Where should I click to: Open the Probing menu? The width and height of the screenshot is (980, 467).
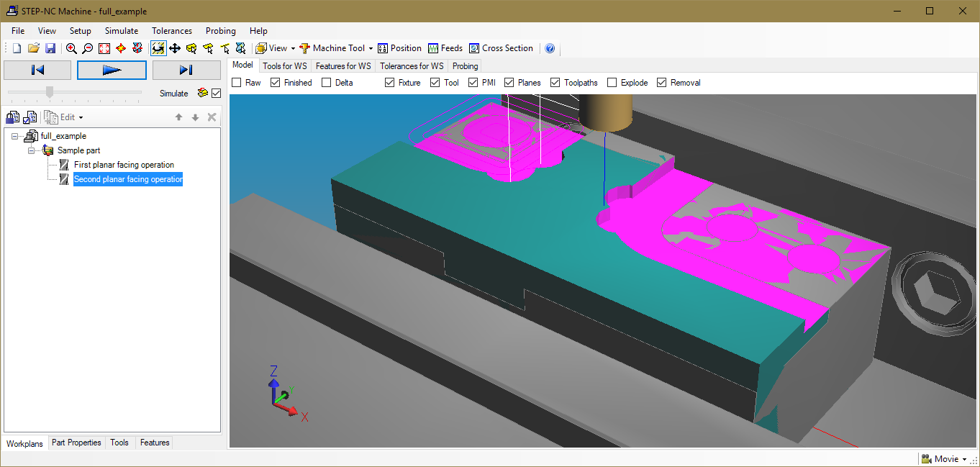[221, 31]
